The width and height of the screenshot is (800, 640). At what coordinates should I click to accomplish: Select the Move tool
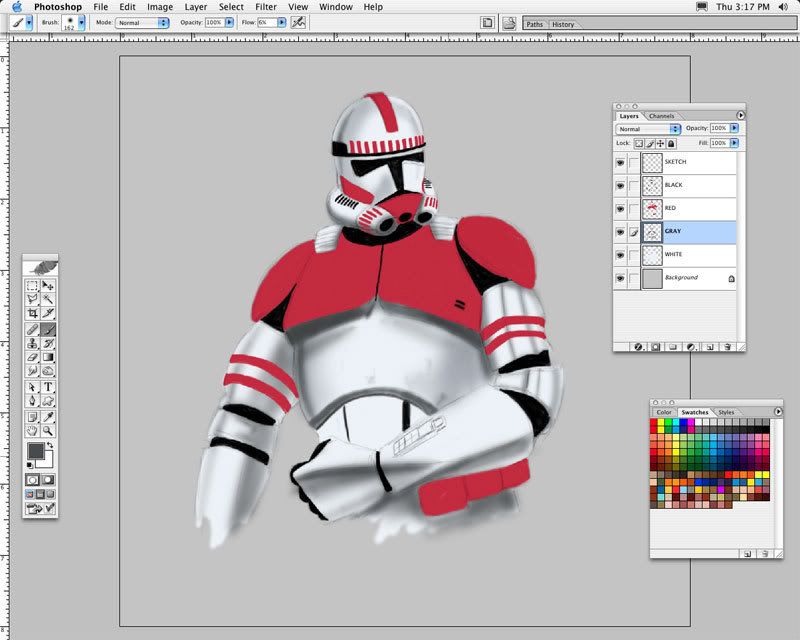click(48, 286)
